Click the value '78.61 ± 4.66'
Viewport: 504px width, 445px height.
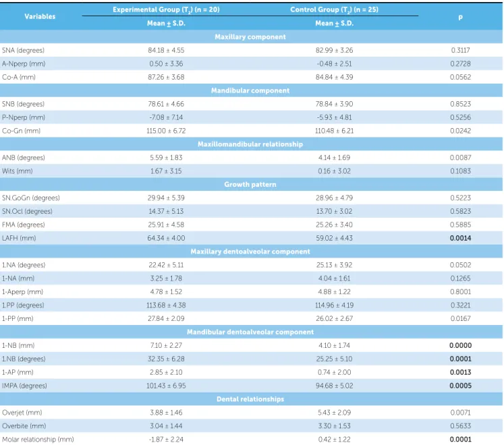coord(166,104)
